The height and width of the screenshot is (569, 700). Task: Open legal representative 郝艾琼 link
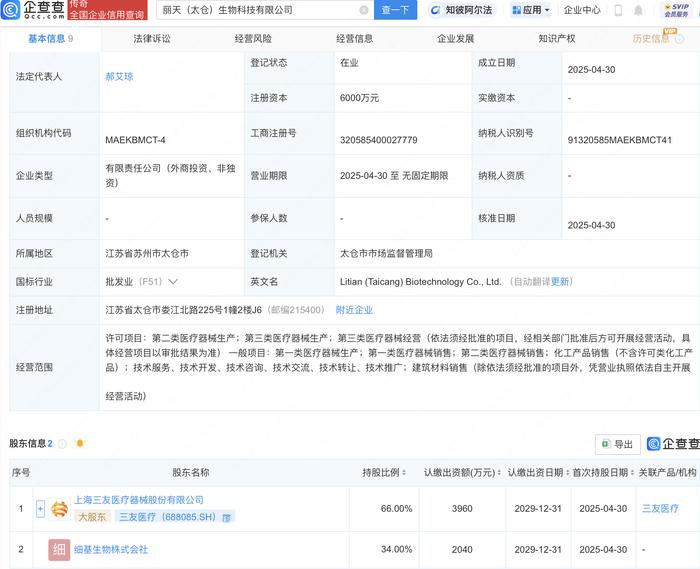(119, 76)
